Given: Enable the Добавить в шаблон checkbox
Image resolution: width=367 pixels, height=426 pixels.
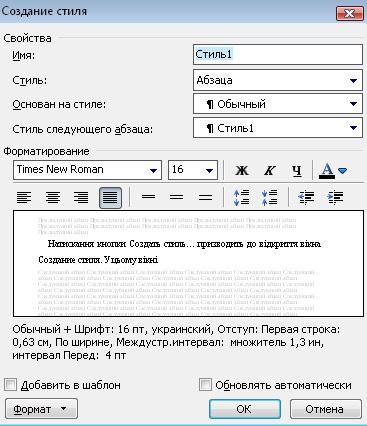Looking at the screenshot, I should click(x=10, y=385).
